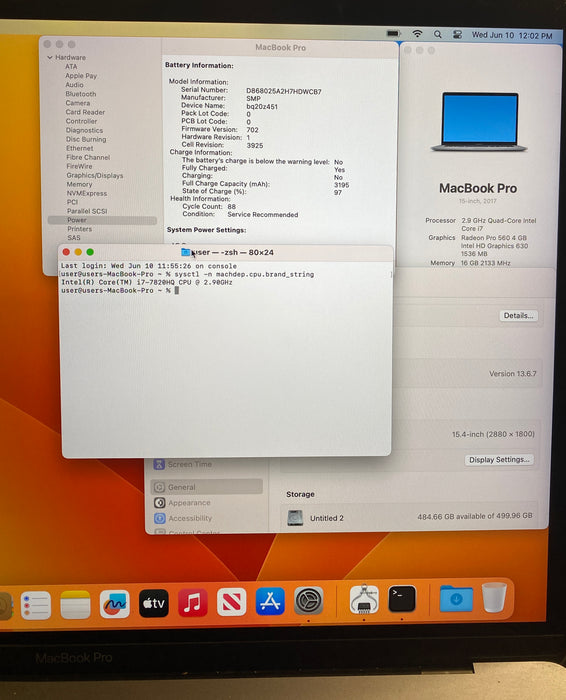
Task: Select Card Reader in the sidebar
Action: (85, 112)
